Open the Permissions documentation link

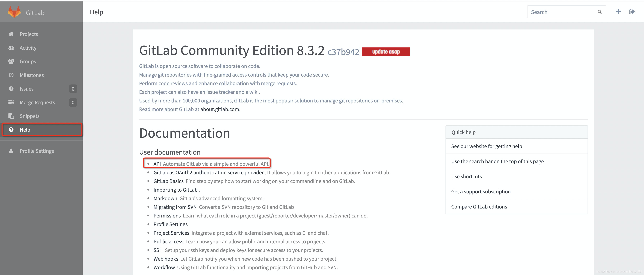(167, 216)
